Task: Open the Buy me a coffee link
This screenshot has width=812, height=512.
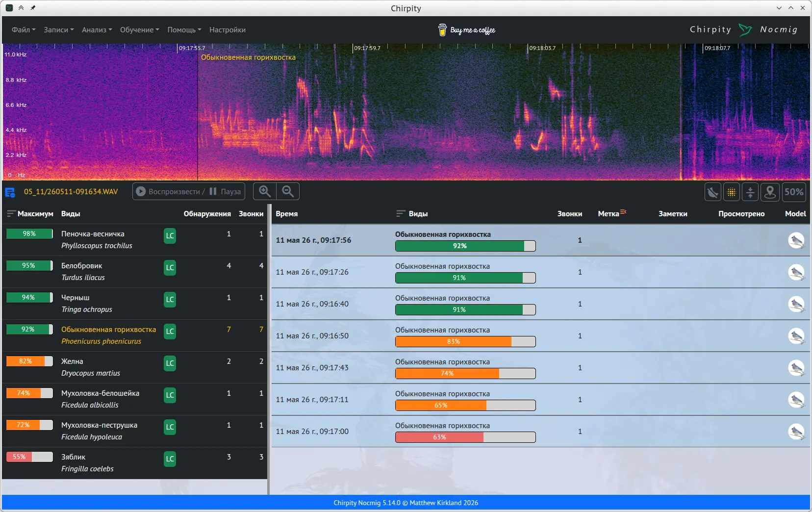Action: pyautogui.click(x=467, y=30)
